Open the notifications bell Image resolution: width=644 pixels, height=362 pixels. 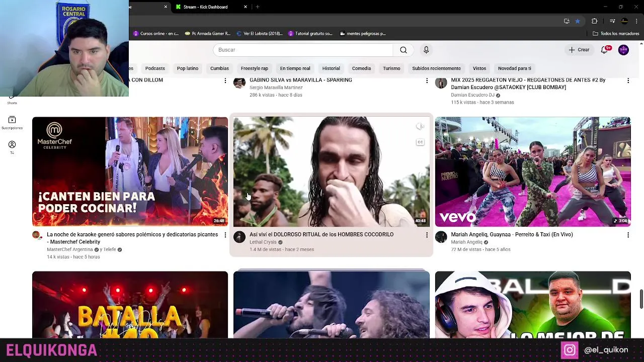pyautogui.click(x=604, y=50)
